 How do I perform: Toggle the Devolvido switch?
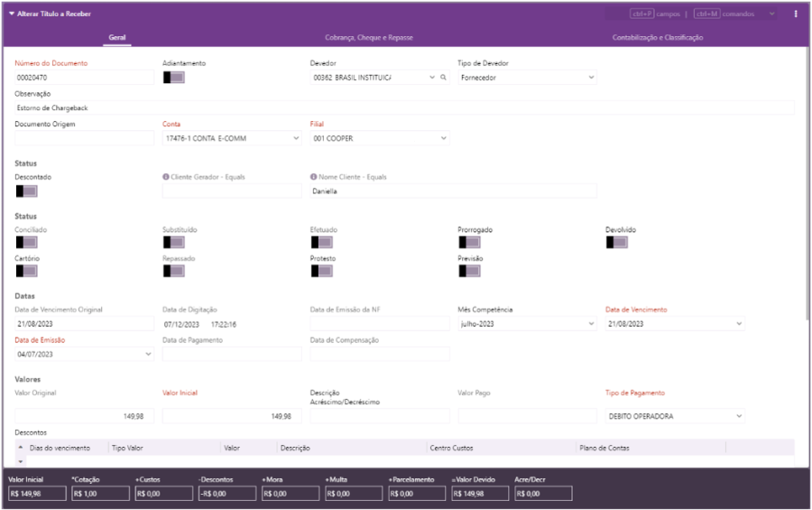617,242
